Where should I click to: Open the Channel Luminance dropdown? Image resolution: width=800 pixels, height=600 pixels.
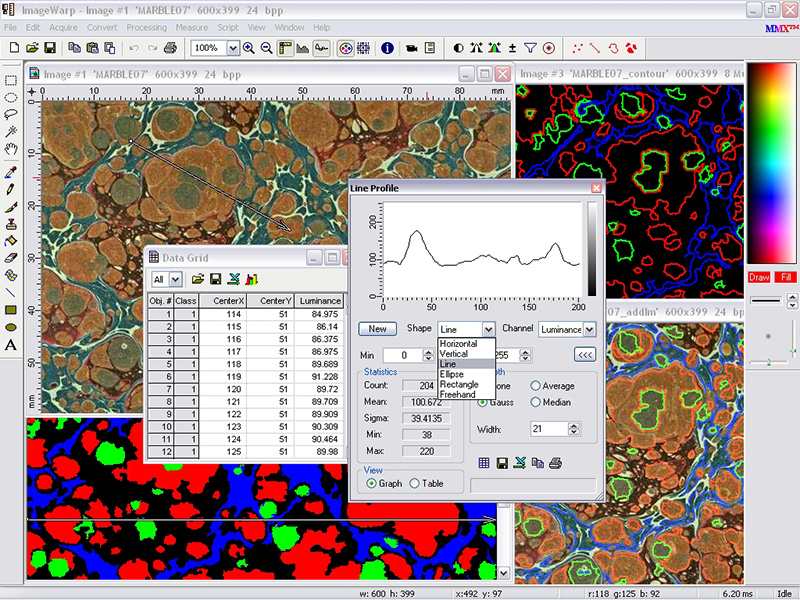coord(589,330)
